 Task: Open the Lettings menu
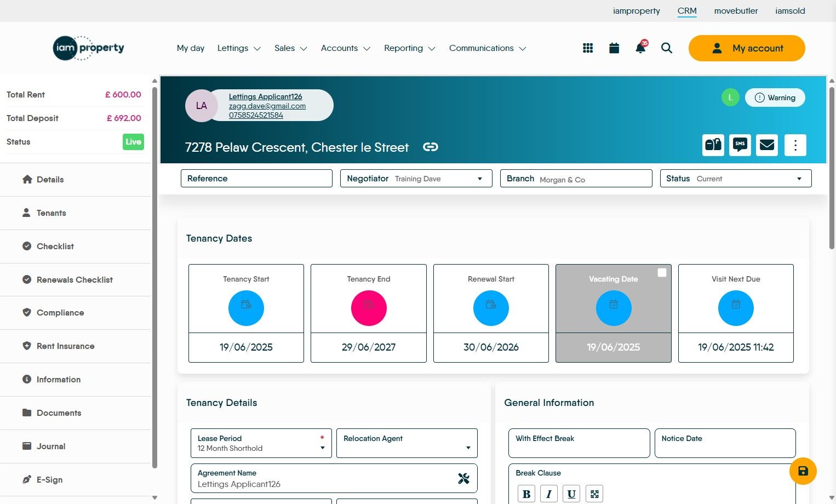(x=239, y=48)
